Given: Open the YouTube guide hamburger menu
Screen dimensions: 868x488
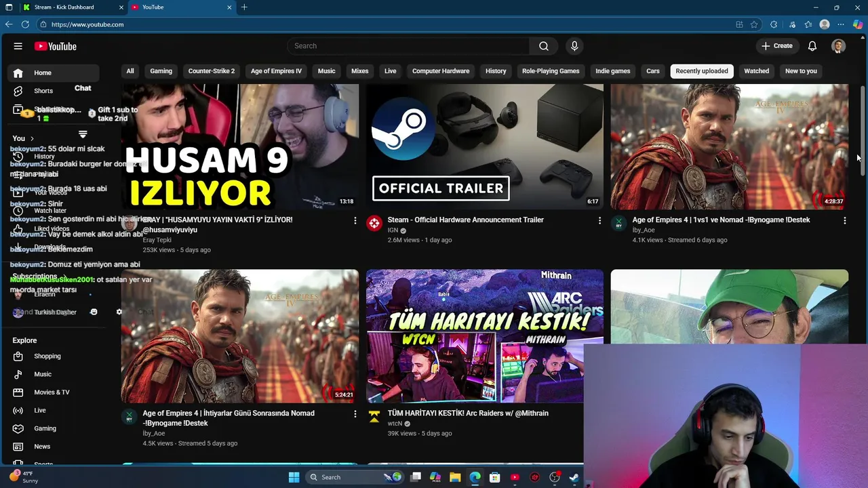Looking at the screenshot, I should point(18,46).
